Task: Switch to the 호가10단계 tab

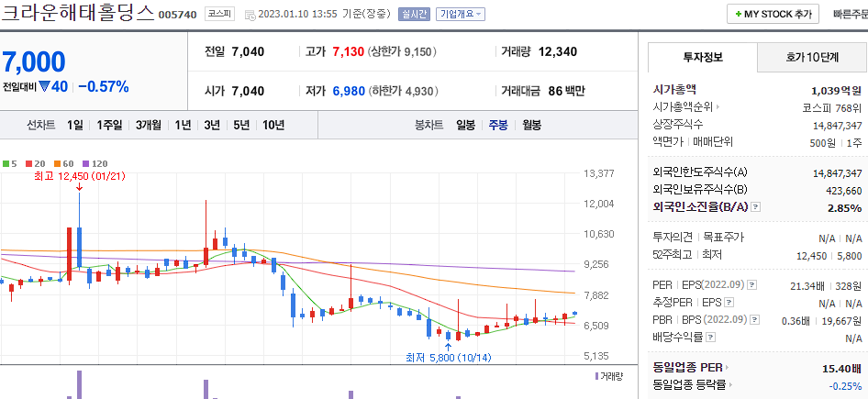Action: 812,57
